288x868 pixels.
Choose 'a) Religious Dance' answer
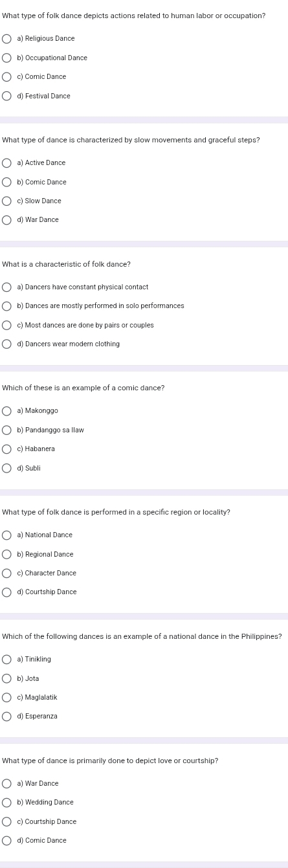pos(7,39)
